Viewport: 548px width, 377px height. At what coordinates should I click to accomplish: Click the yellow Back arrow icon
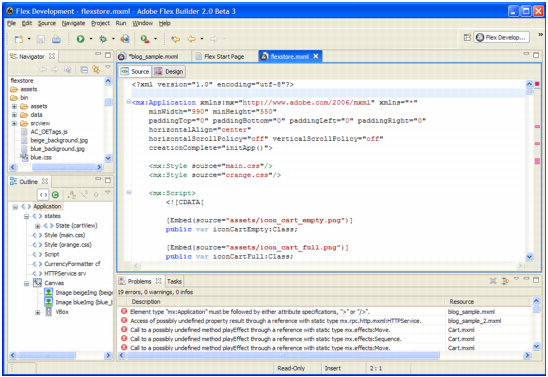(192, 39)
